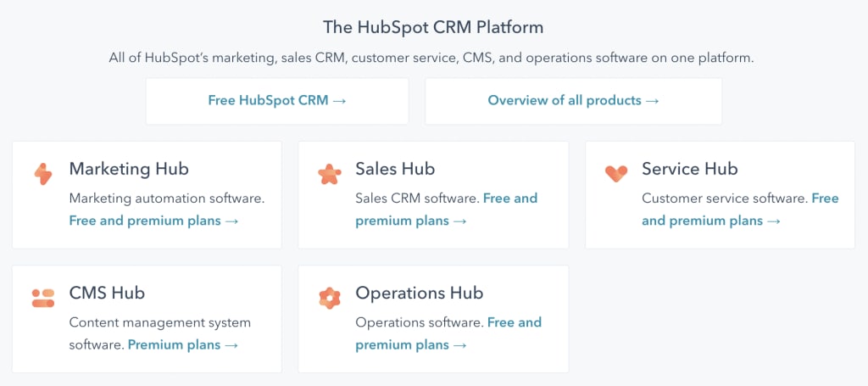Click the Marketing automation software description
The image size is (868, 386).
pos(167,199)
